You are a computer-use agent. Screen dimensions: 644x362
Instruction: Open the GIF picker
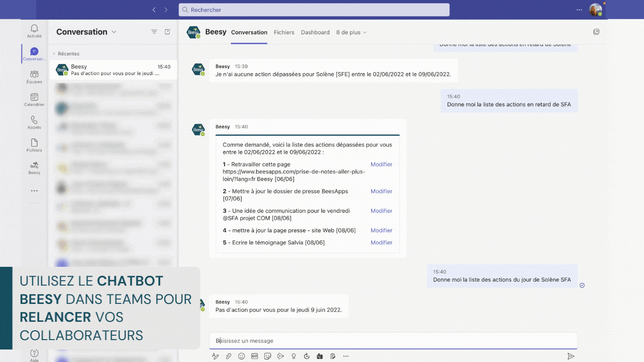coord(254,356)
